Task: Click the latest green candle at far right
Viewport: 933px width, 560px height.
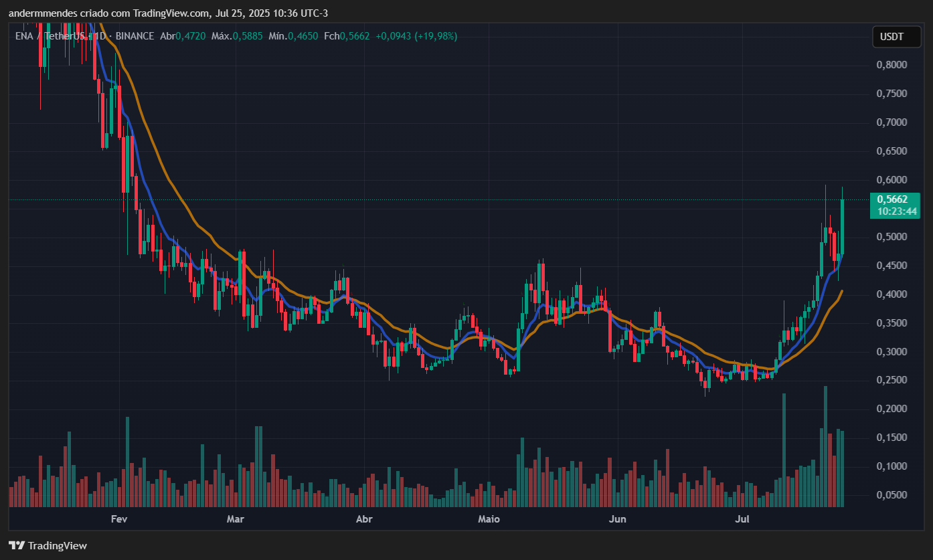Action: [842, 226]
